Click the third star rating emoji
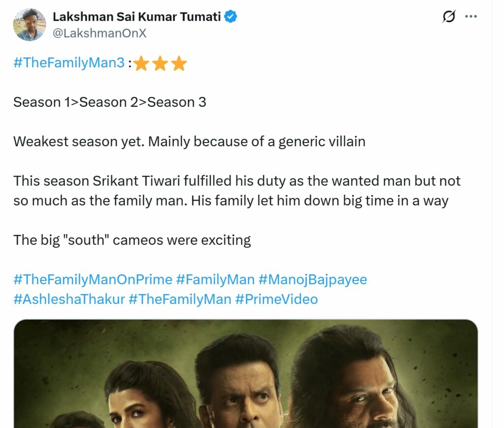Image resolution: width=504 pixels, height=428 pixels. pyautogui.click(x=179, y=63)
